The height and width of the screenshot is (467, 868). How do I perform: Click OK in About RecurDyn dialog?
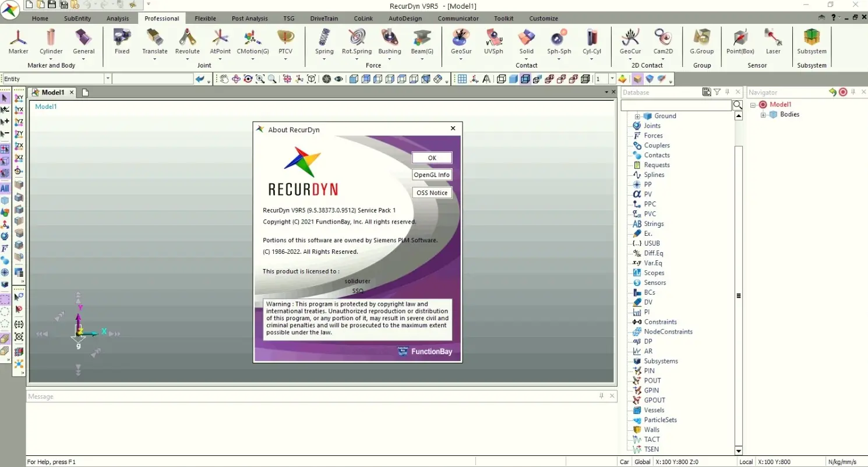(432, 158)
